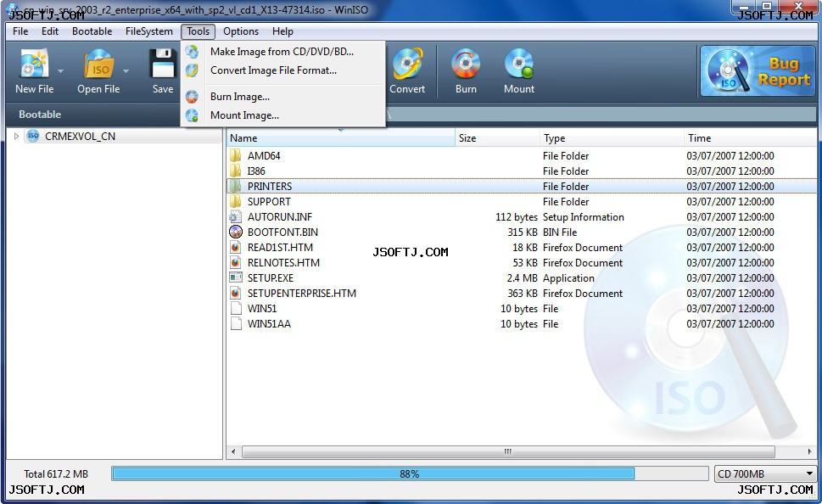Click the scrollbar right arrow
This screenshot has height=504, width=822.
(x=810, y=451)
